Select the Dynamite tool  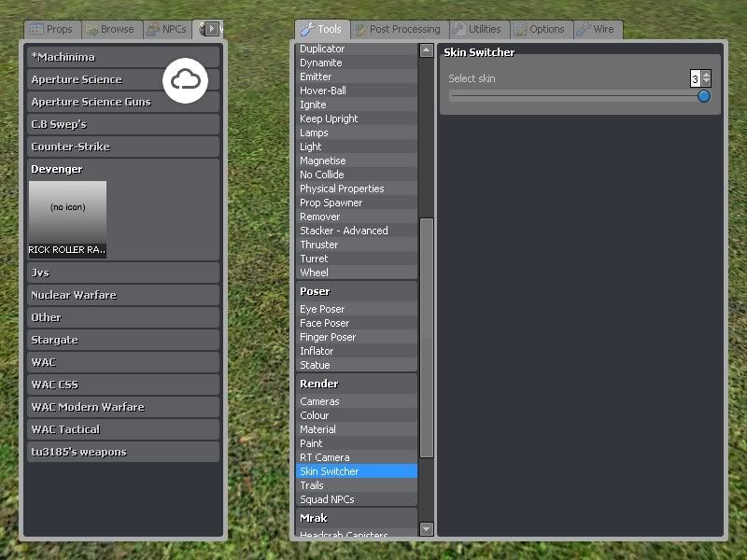pyautogui.click(x=357, y=63)
